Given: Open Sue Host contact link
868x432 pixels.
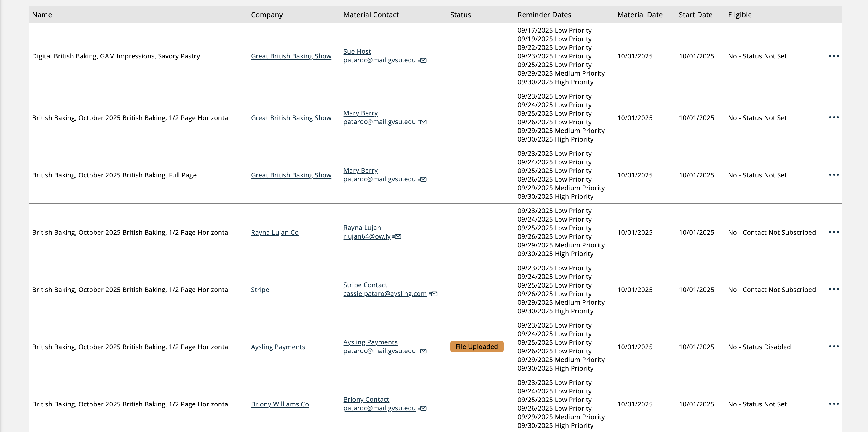Looking at the screenshot, I should (x=357, y=52).
